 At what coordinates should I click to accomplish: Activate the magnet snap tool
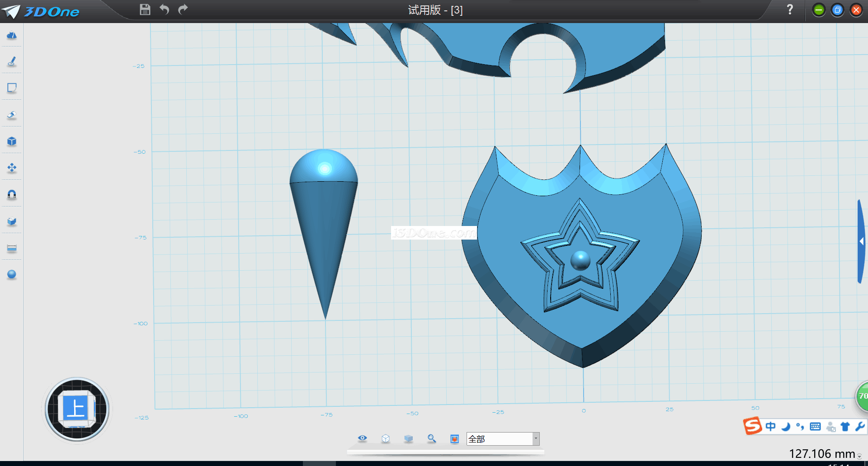pos(12,194)
